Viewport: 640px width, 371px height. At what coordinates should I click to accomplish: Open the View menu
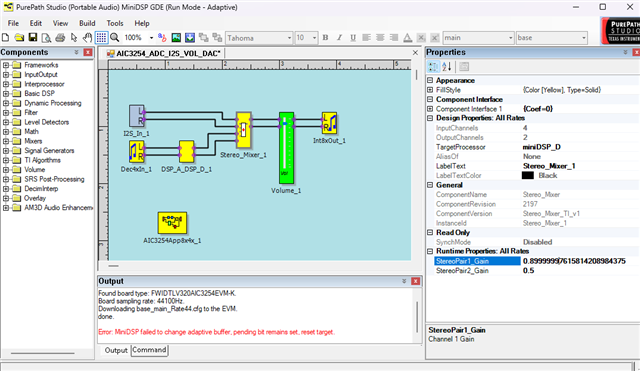[60, 23]
